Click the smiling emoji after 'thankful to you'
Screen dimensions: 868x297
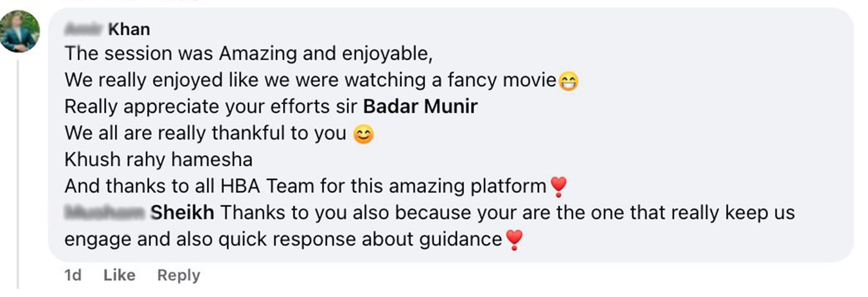pyautogui.click(x=363, y=134)
